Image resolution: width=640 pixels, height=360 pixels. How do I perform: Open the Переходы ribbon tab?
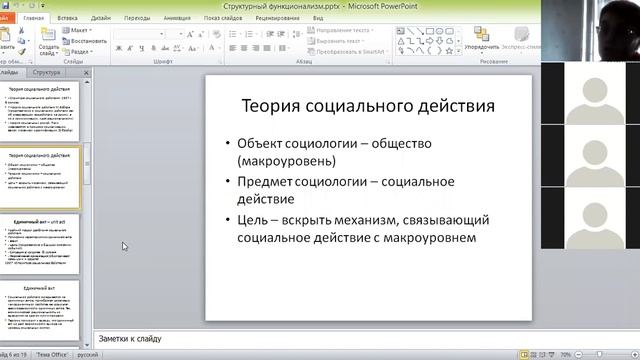(x=137, y=18)
